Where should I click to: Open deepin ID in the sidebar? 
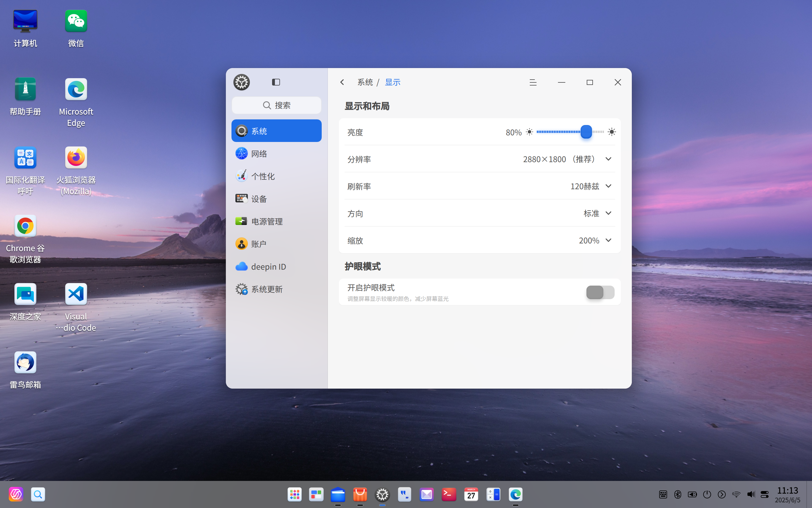[x=277, y=266]
